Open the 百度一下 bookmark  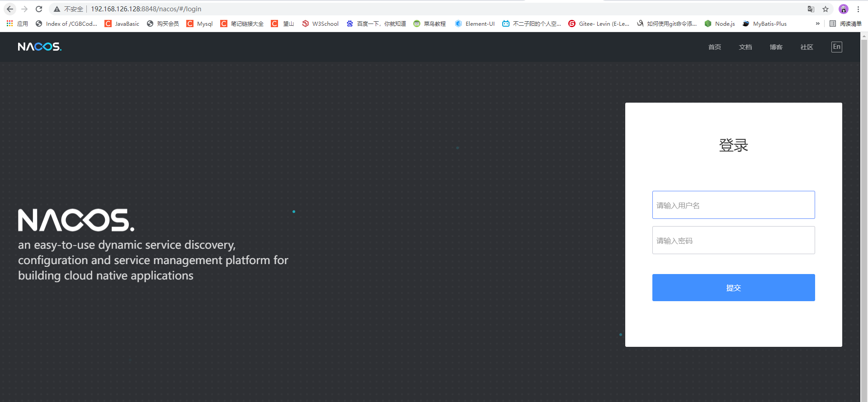[x=376, y=24]
